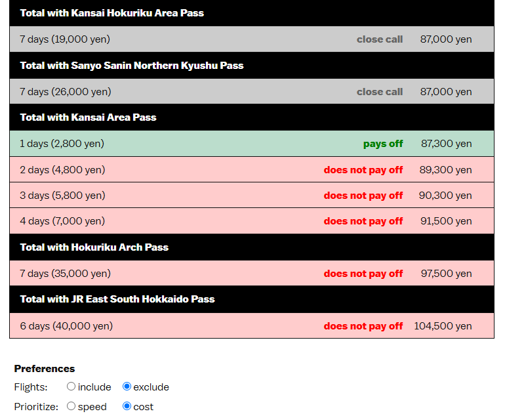
Task: Click Total with JR East South Hokkaido Pass
Action: (x=117, y=299)
